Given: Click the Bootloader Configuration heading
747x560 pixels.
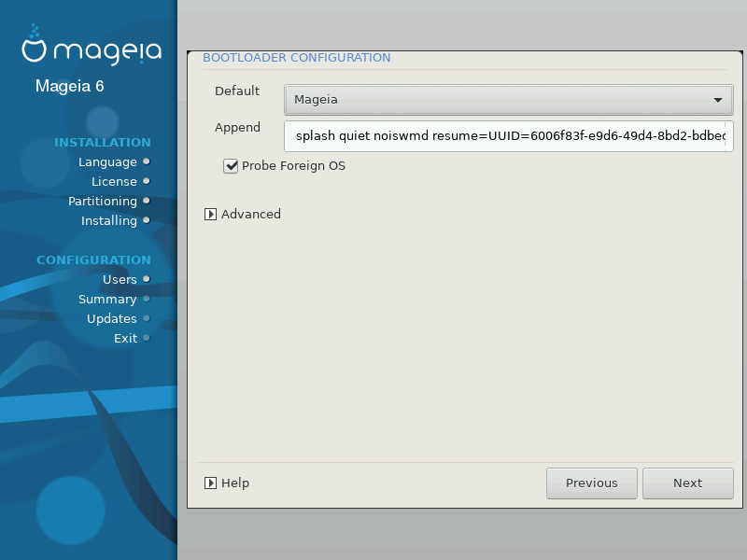Looking at the screenshot, I should tap(296, 58).
